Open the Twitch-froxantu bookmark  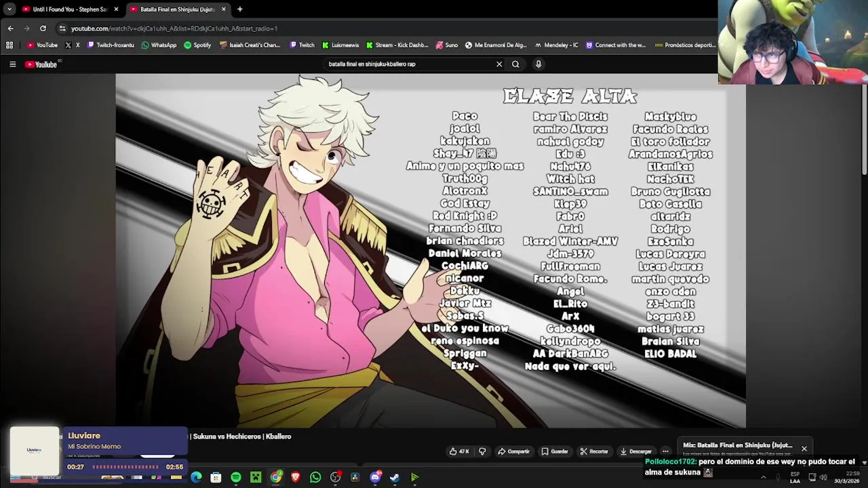pyautogui.click(x=111, y=45)
